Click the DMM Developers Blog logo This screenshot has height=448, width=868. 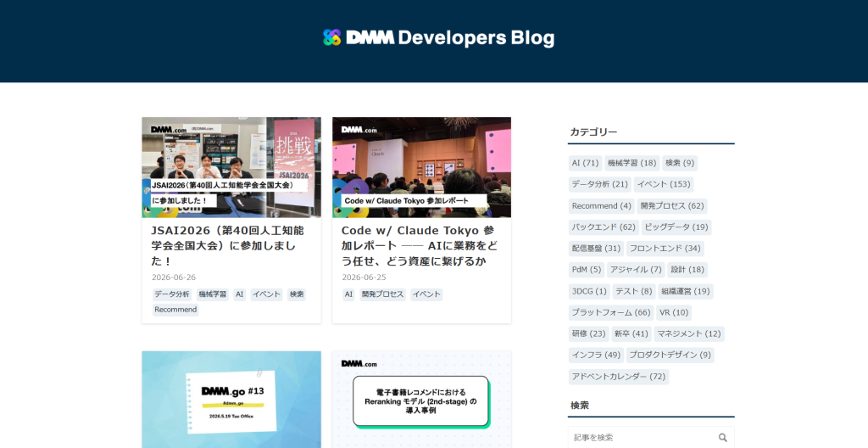tap(438, 37)
